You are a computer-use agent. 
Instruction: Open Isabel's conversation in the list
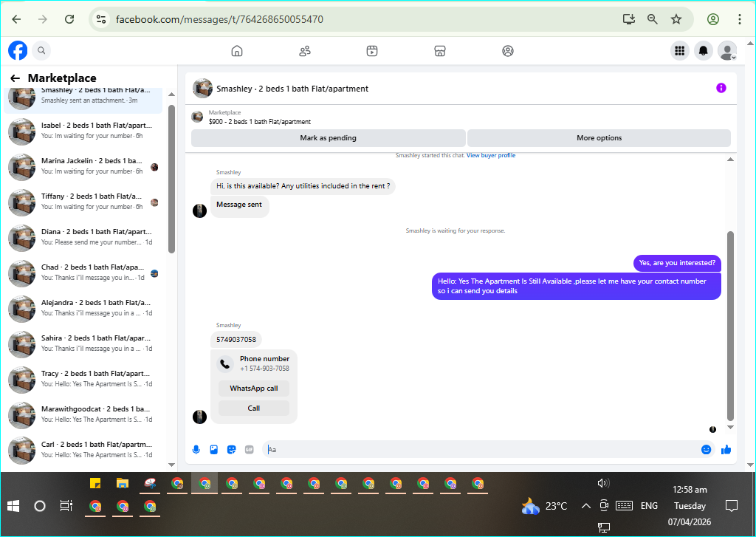coord(83,131)
